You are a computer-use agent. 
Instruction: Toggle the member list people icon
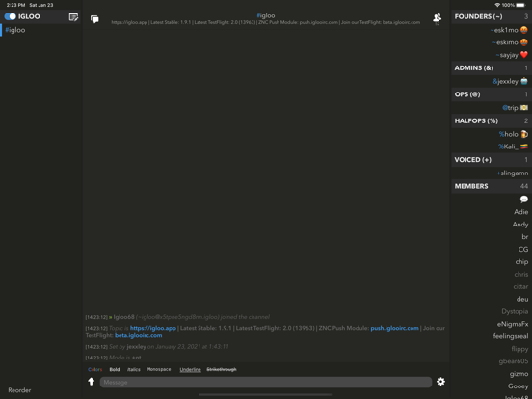coord(437,18)
